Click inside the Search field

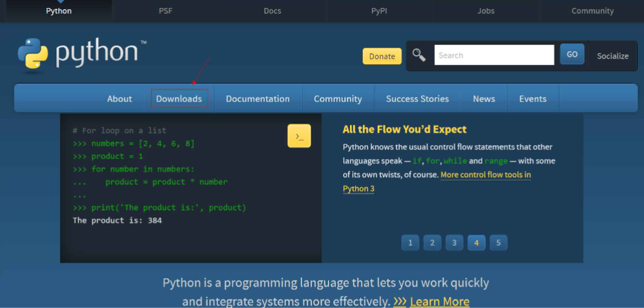pos(494,55)
